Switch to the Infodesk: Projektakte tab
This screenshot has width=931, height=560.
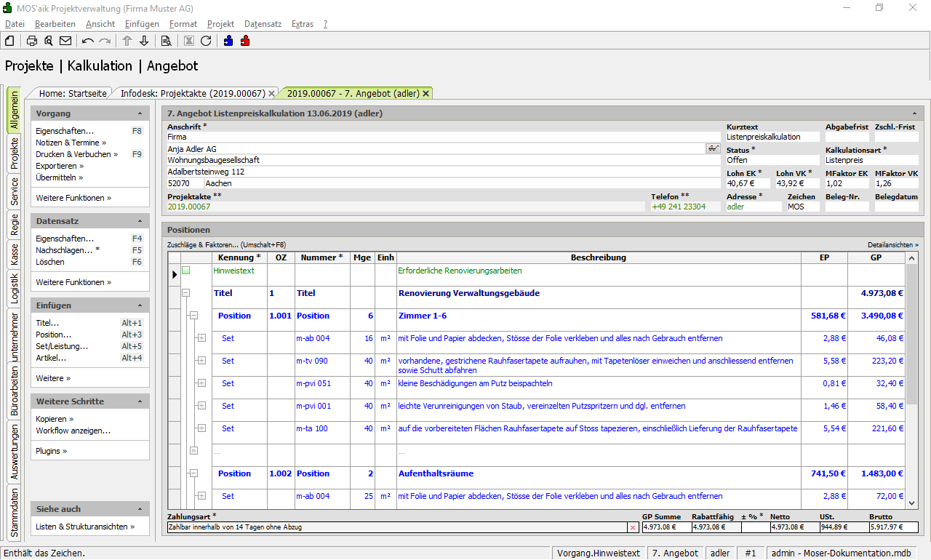coord(192,93)
